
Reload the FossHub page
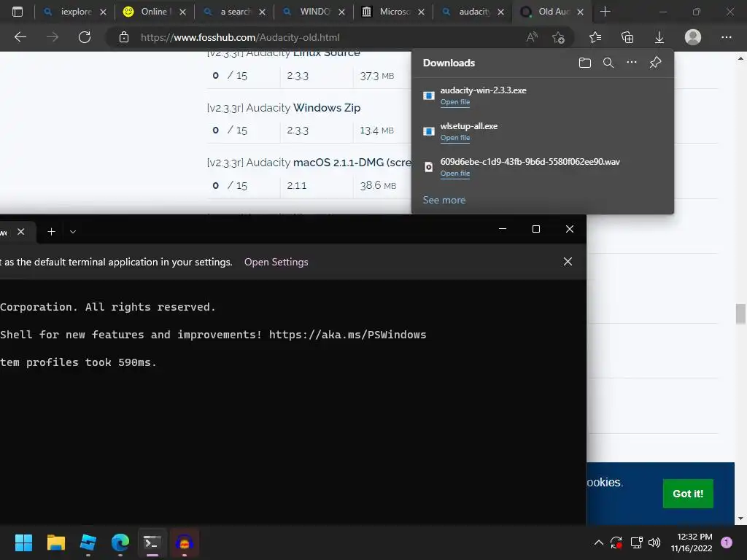[x=85, y=37]
